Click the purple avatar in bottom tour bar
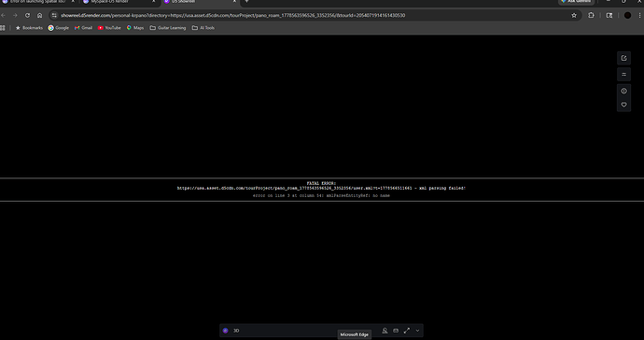The image size is (644, 340). tap(225, 331)
